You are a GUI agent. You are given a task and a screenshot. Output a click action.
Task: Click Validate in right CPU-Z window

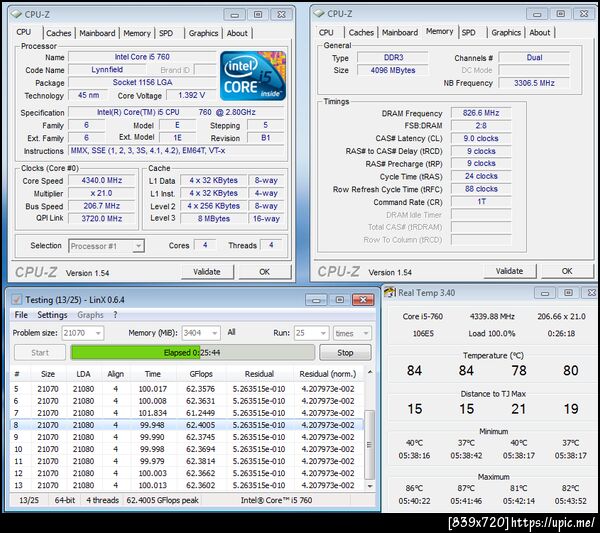(510, 271)
